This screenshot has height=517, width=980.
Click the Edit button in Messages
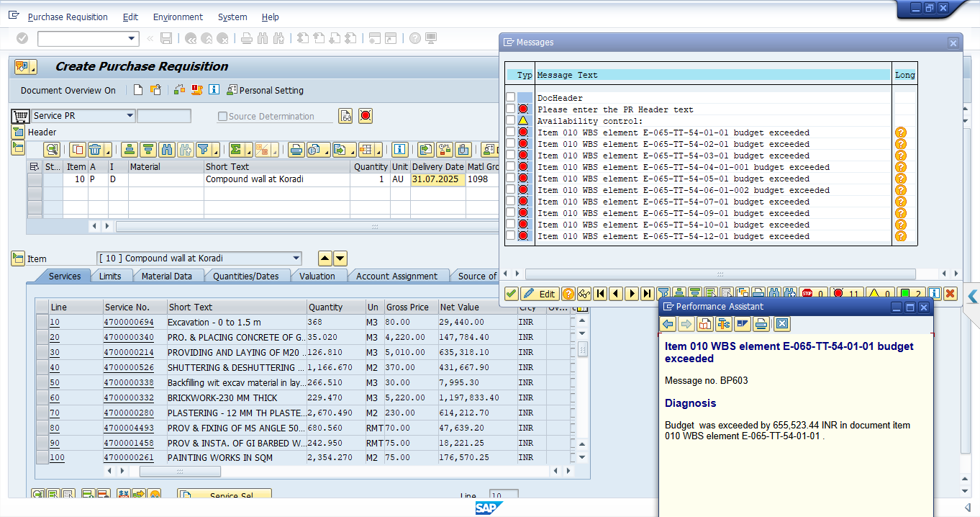(x=539, y=293)
